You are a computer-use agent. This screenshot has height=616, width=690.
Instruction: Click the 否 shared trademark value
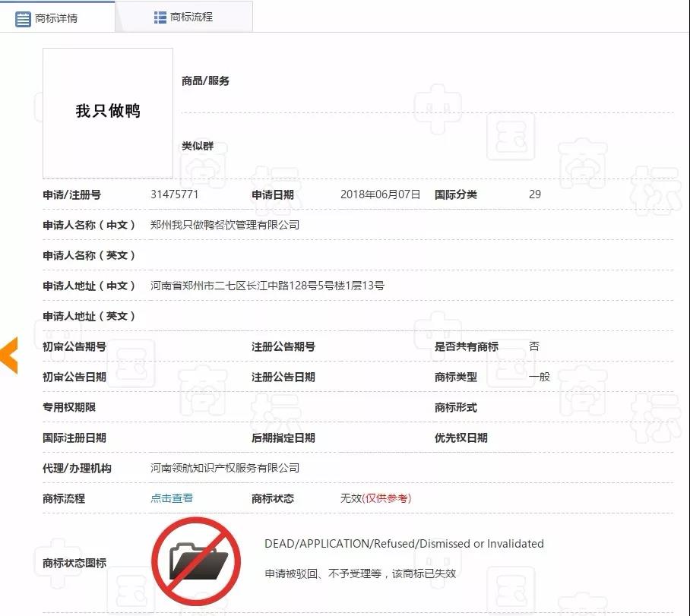tap(534, 346)
